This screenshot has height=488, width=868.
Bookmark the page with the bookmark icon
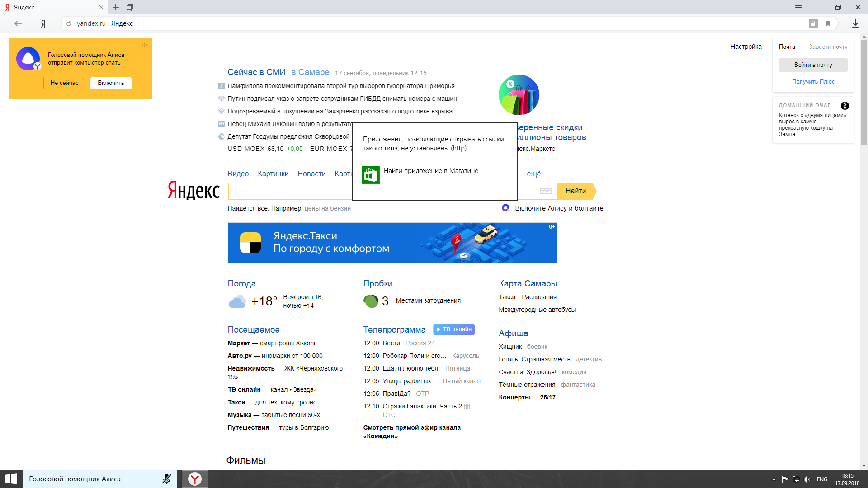click(828, 23)
